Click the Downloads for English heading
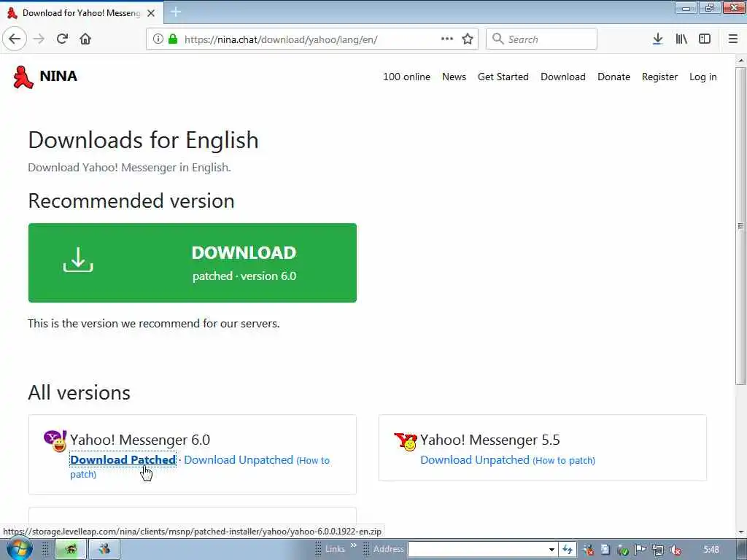 tap(144, 140)
